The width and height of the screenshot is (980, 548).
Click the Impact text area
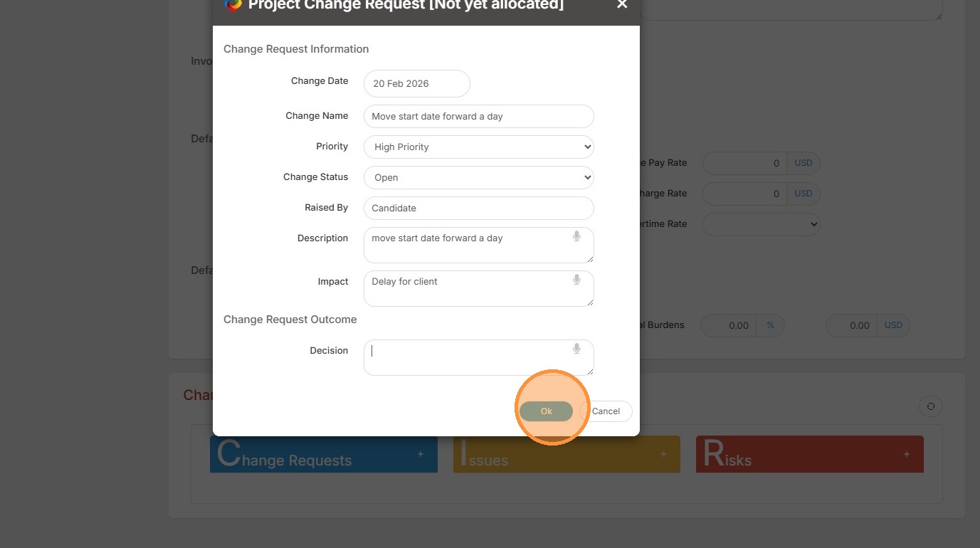point(470,288)
